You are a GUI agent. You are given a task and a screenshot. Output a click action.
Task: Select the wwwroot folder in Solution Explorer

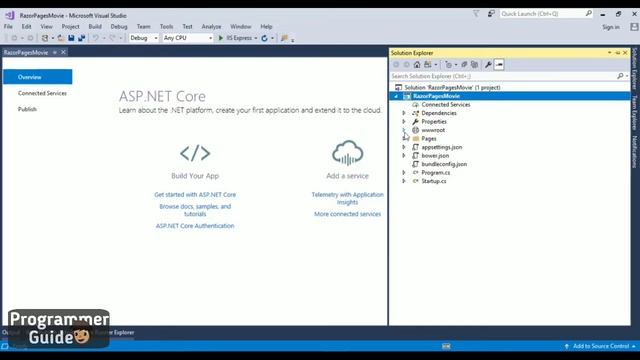[433, 130]
